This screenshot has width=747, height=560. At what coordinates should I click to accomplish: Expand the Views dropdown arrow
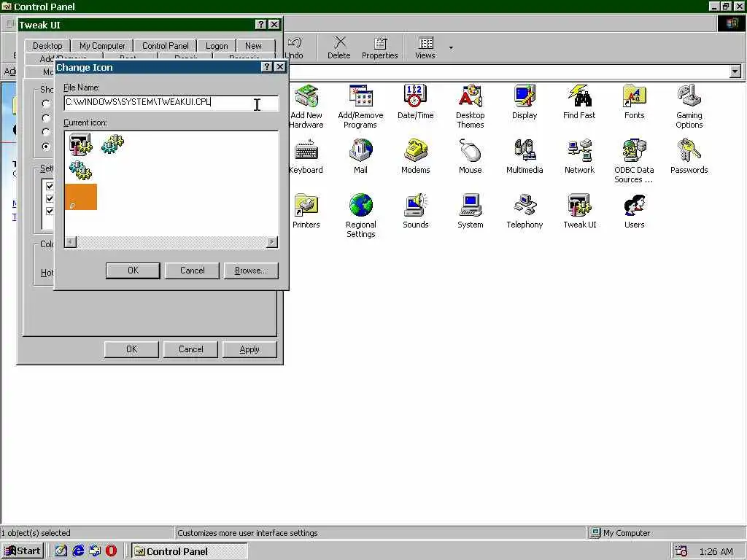[451, 47]
